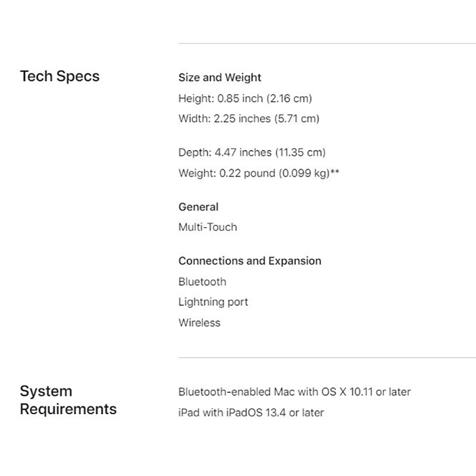Image resolution: width=476 pixels, height=476 pixels.
Task: Click the Size and Weight subheading
Action: point(220,77)
